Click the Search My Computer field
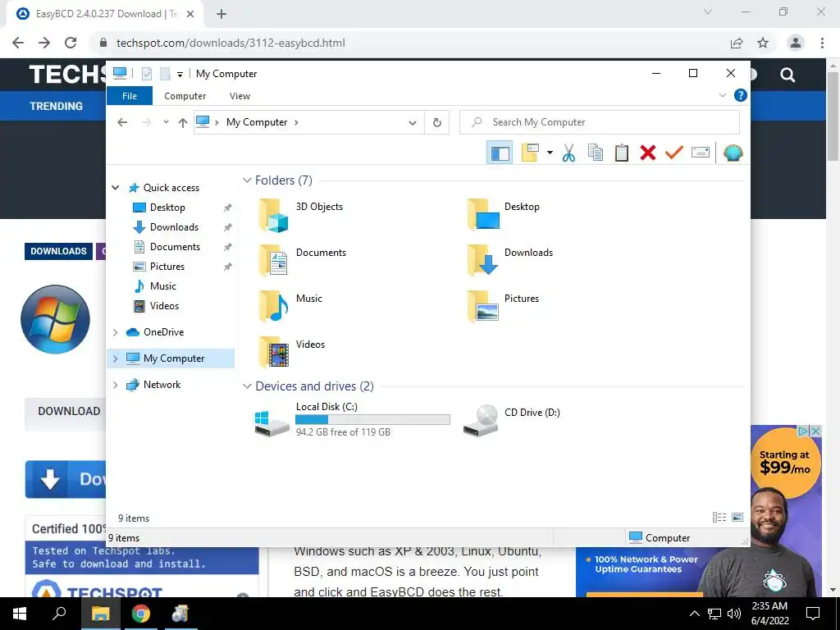The image size is (840, 630). 600,122
